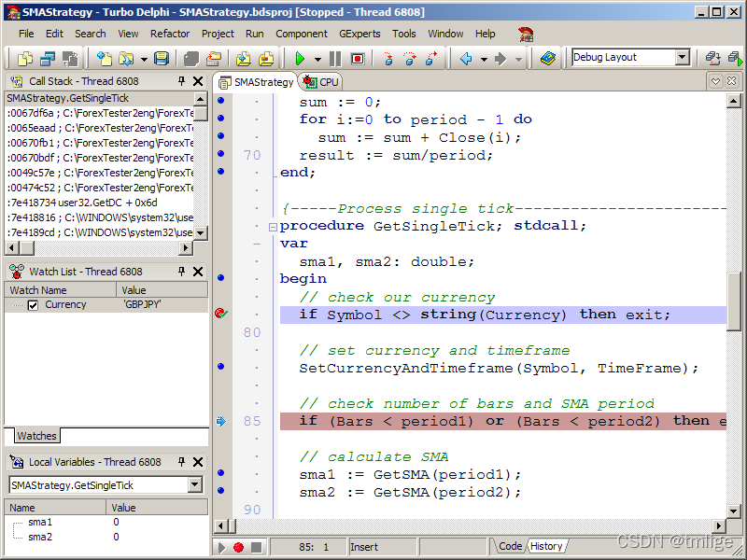Screen dimensions: 747x560
Task: Click the View Form toolbar icon
Action: 48,59
